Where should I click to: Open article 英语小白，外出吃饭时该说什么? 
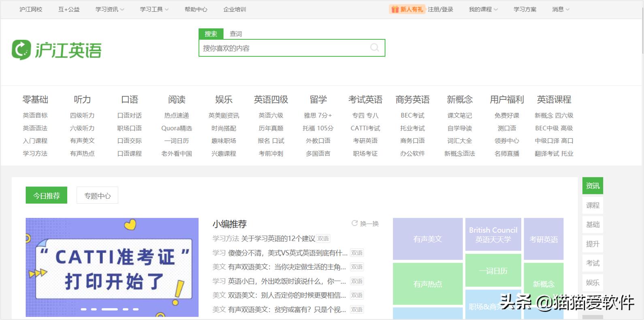(x=287, y=281)
